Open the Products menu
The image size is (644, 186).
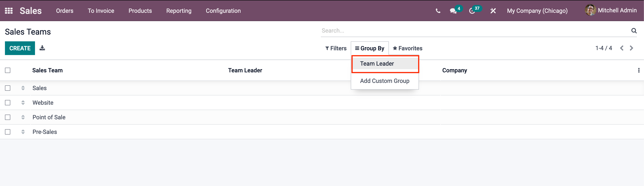140,11
